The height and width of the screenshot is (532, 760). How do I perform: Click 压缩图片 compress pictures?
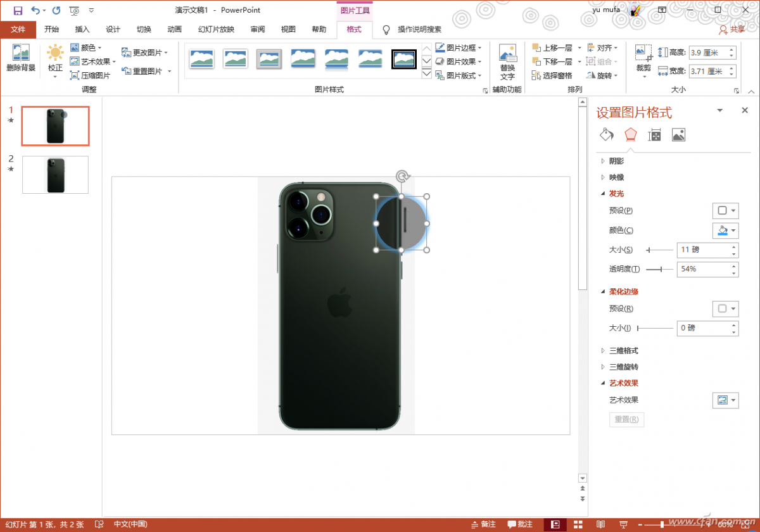(x=90, y=75)
